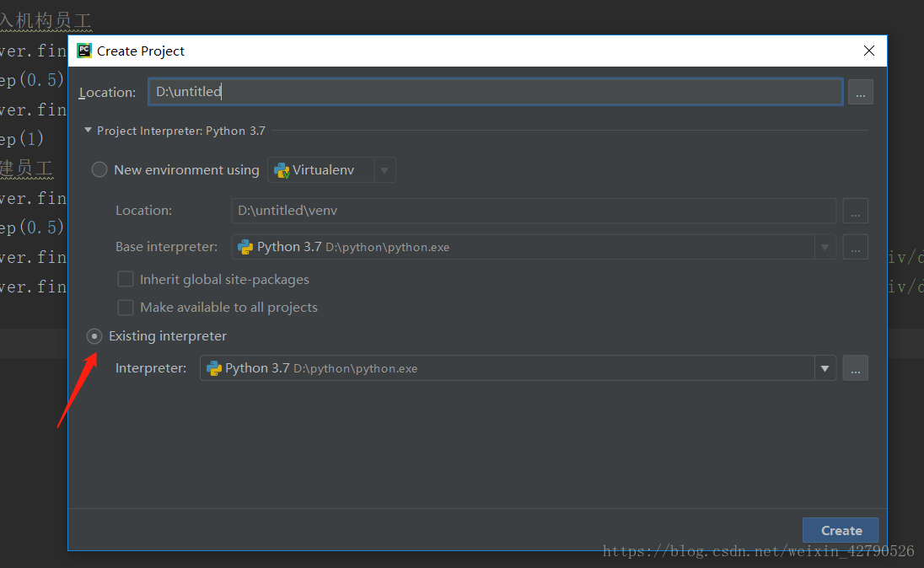This screenshot has width=924, height=568.
Task: Click the 'Inherit global site-packages' label text
Action: [x=224, y=279]
